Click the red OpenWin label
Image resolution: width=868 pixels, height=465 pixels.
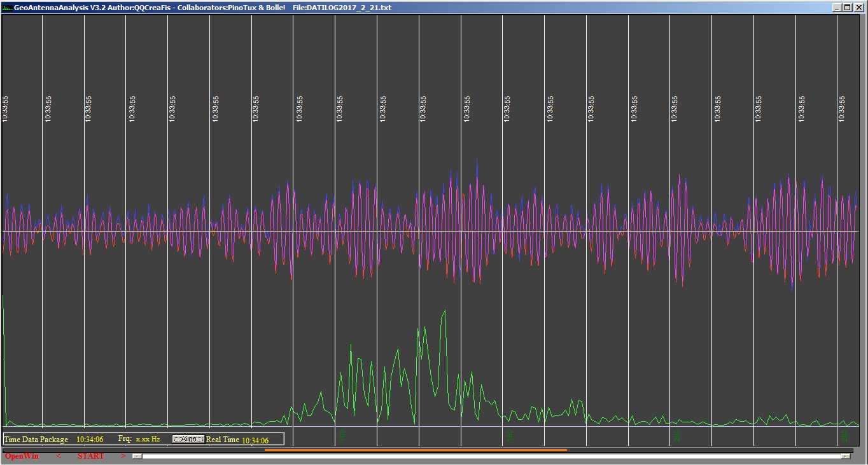tap(22, 456)
